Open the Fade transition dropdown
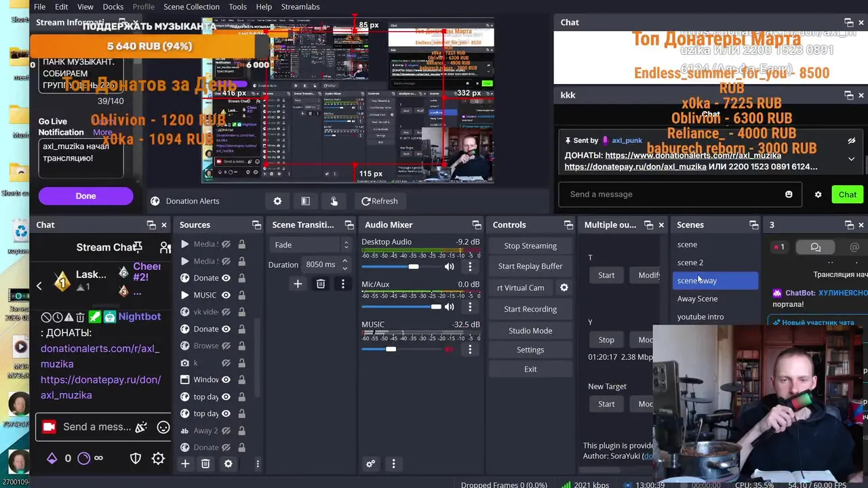Viewport: 868px width, 488px height. 311,245
